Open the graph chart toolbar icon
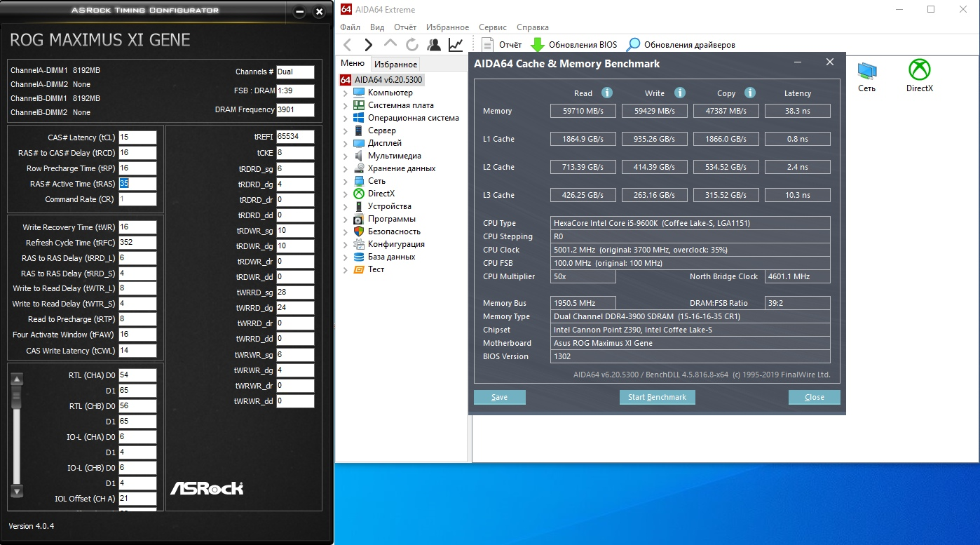Image resolution: width=980 pixels, height=545 pixels. (x=456, y=45)
